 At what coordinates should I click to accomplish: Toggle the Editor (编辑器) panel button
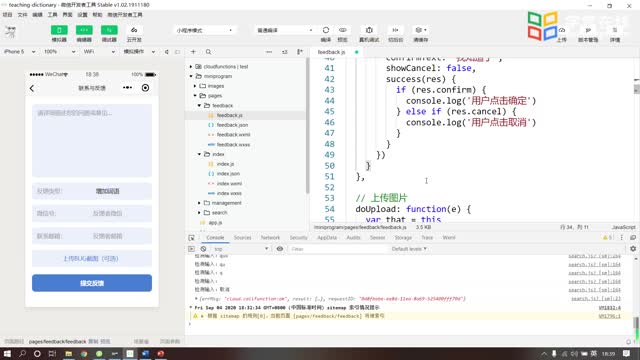84,30
